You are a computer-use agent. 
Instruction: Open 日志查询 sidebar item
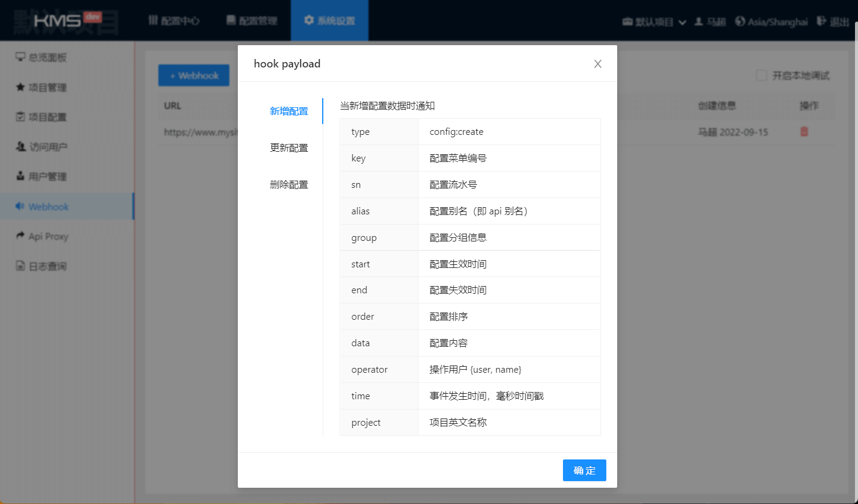48,266
